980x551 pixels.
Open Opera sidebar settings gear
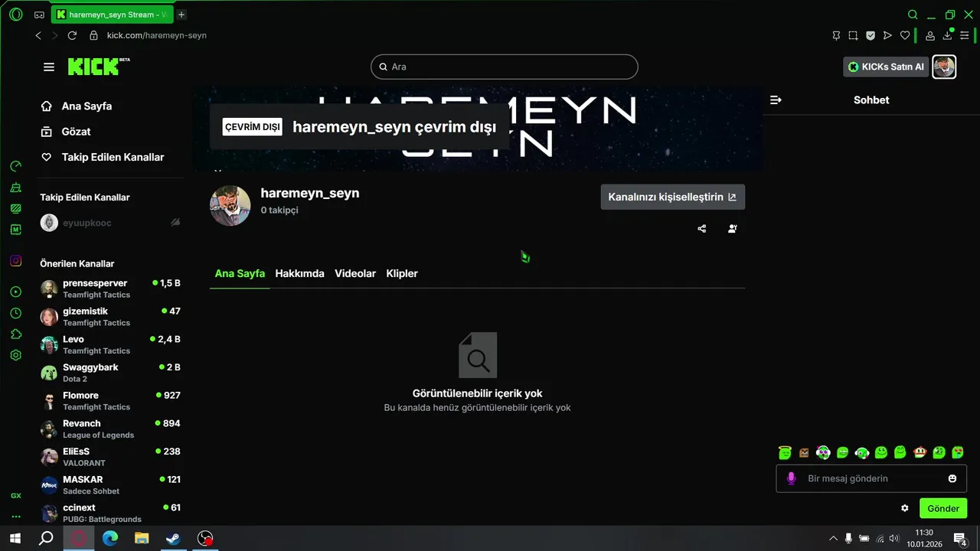(15, 355)
